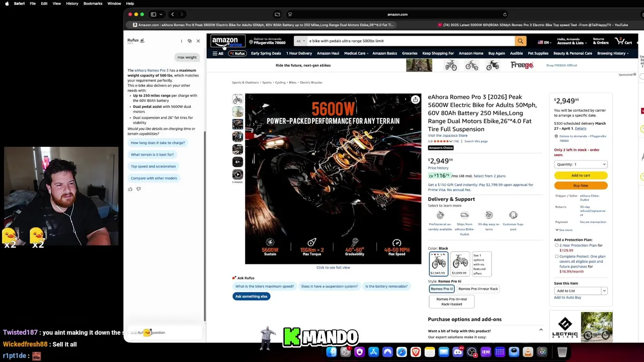Select the Romeo Pro III style option
The height and width of the screenshot is (362, 644).
(442, 289)
